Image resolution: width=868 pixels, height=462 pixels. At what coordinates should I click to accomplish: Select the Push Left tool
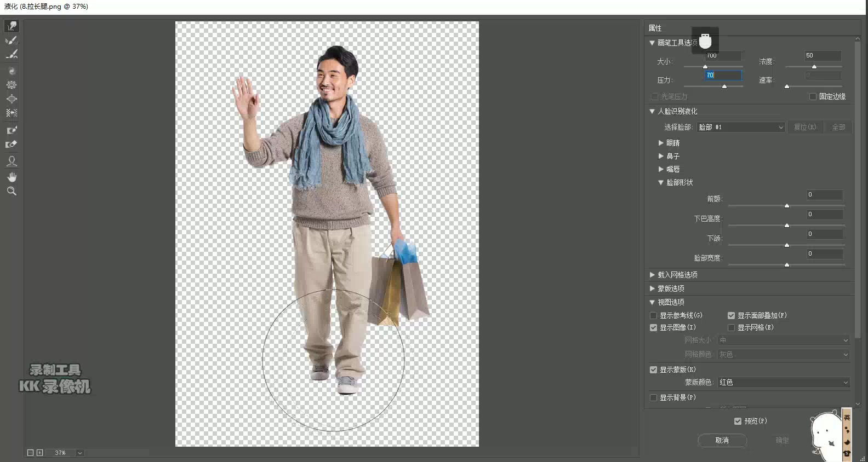click(x=12, y=113)
